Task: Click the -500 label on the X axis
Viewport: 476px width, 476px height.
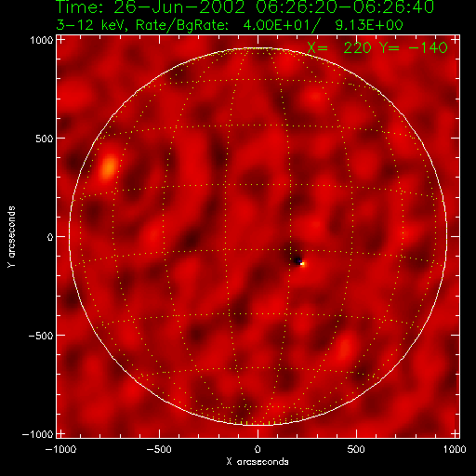Action: 159,449
